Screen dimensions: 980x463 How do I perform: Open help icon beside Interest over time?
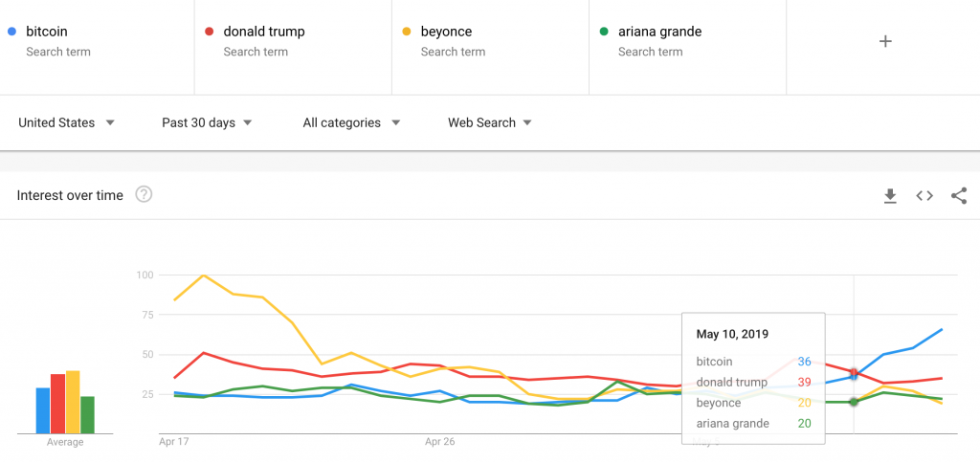coord(144,195)
